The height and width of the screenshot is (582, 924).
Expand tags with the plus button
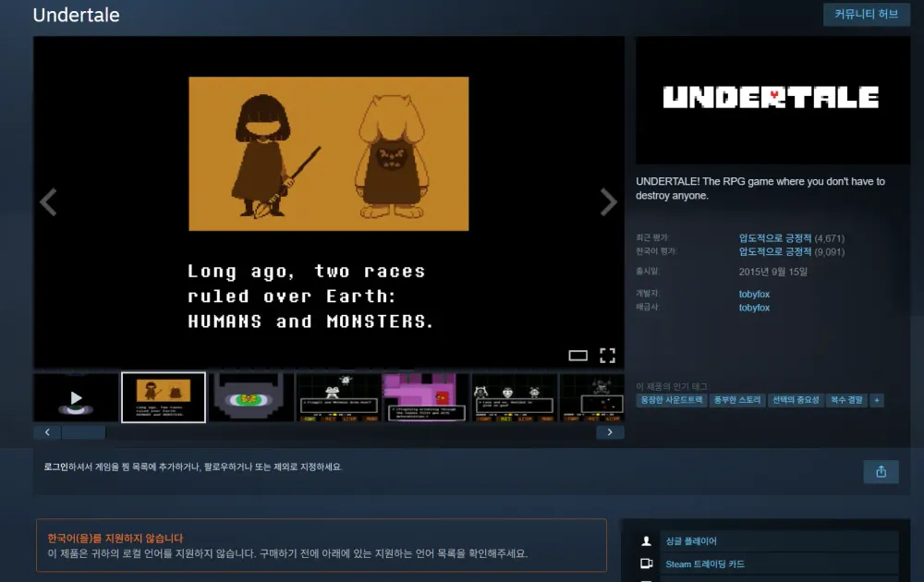pyautogui.click(x=877, y=401)
